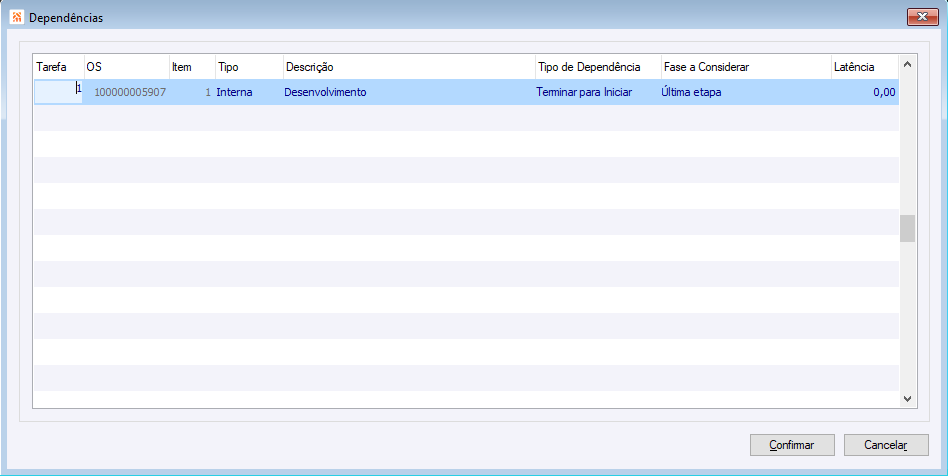Focus the Tarefa input cell in first row

(x=58, y=92)
